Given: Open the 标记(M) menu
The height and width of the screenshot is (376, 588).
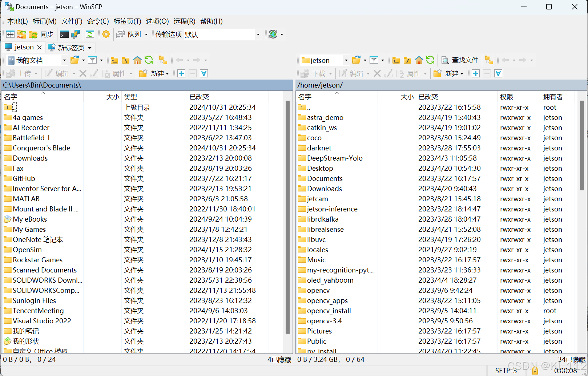Looking at the screenshot, I should [x=44, y=21].
